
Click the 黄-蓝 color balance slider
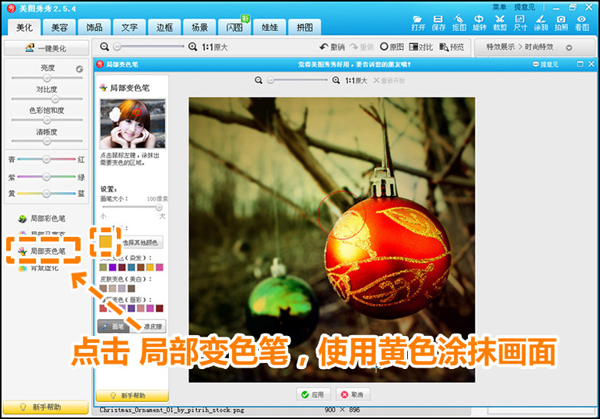point(46,194)
